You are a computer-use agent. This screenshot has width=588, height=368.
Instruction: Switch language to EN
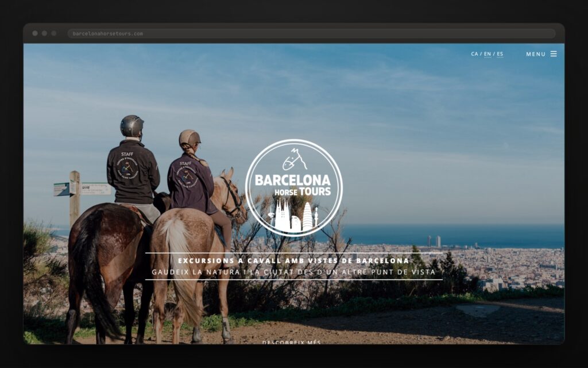click(x=488, y=53)
